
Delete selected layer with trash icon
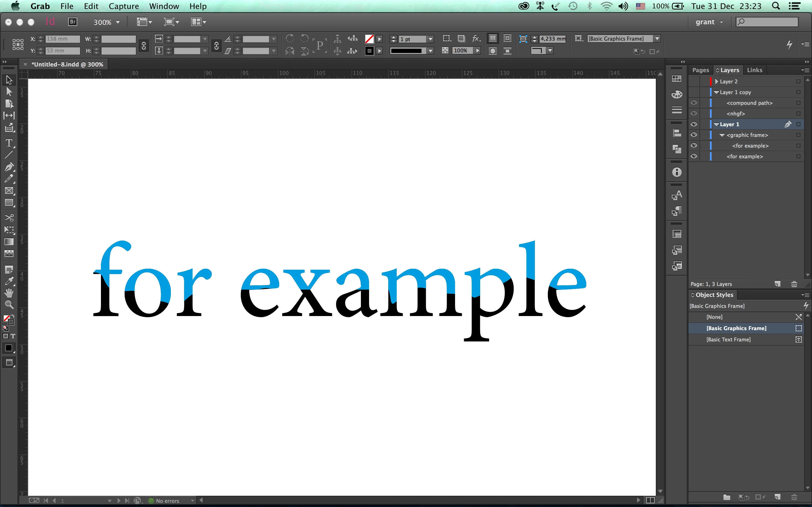794,284
